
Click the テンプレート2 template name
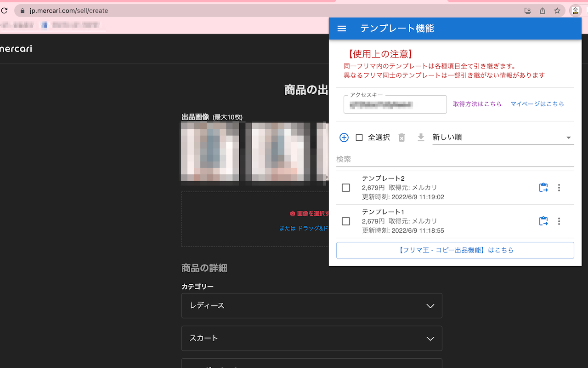pos(383,178)
